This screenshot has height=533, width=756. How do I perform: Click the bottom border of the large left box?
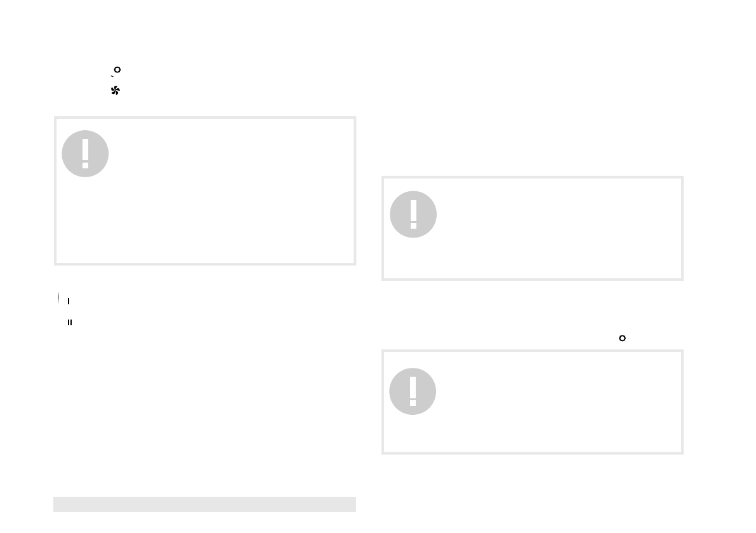pyautogui.click(x=204, y=264)
